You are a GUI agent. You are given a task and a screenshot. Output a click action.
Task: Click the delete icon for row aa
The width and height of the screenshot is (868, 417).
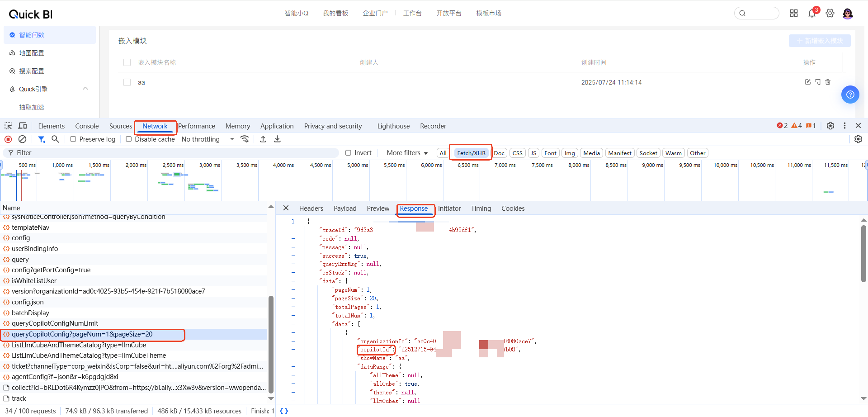click(x=828, y=82)
